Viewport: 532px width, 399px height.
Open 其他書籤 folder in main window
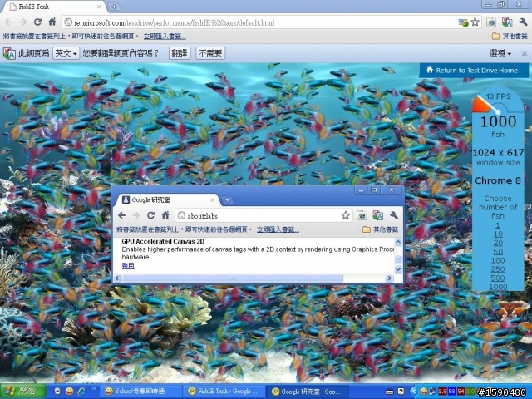pos(510,36)
